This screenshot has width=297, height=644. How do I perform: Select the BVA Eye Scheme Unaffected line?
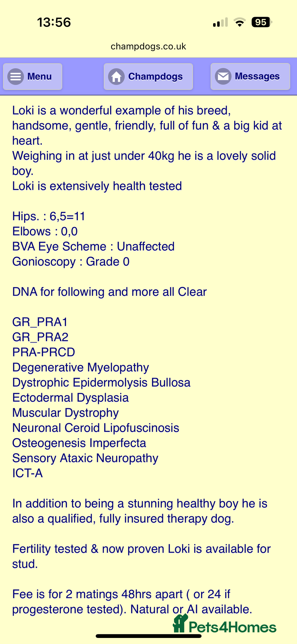click(x=94, y=246)
